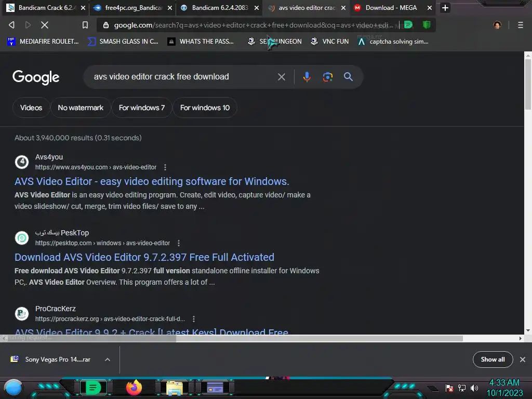532x399 pixels.
Task: Click the vertical scrollbar thumb
Action: [528, 84]
